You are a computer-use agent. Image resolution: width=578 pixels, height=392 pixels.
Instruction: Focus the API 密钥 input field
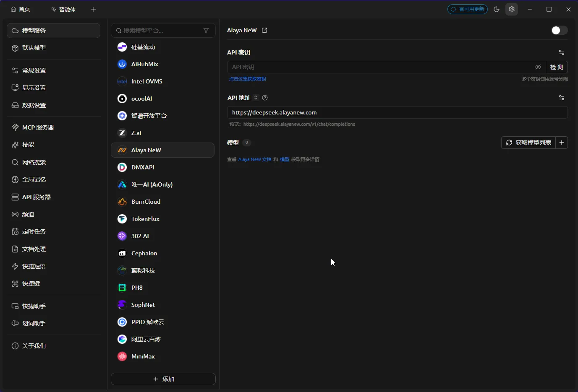[380, 67]
